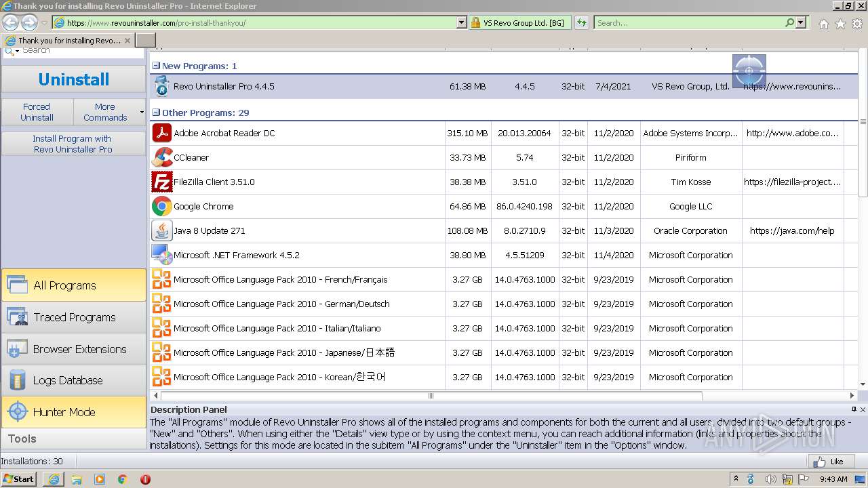868x488 pixels.
Task: Click the Office Japanese language pack icon
Action: [161, 352]
